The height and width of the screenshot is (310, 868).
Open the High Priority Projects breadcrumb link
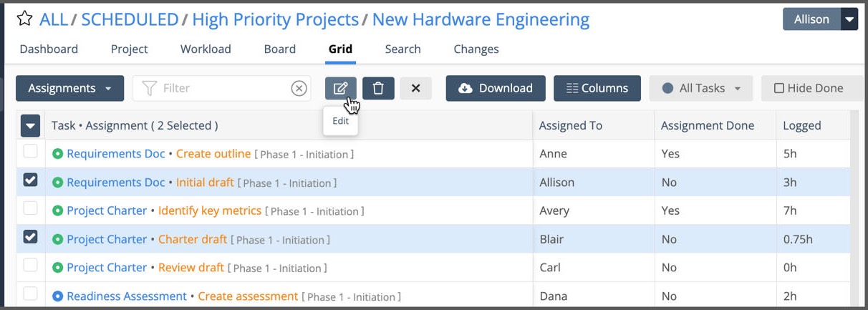(x=275, y=19)
